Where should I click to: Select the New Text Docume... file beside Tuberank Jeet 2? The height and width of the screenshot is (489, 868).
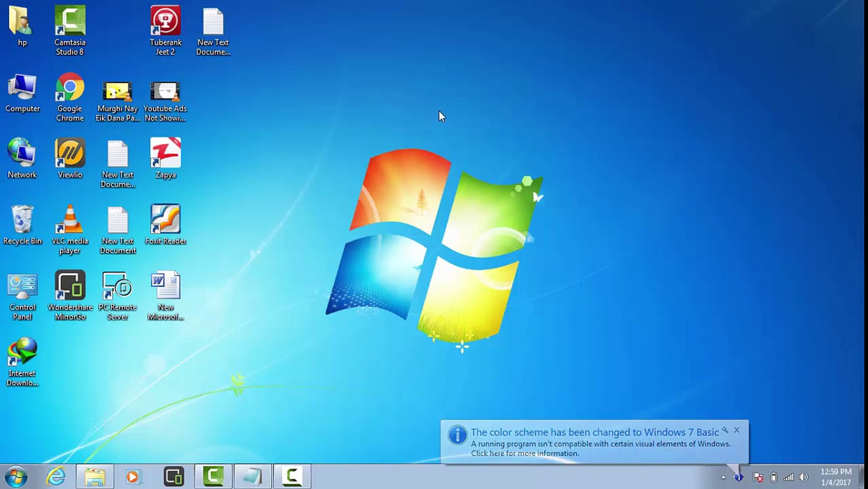[213, 30]
